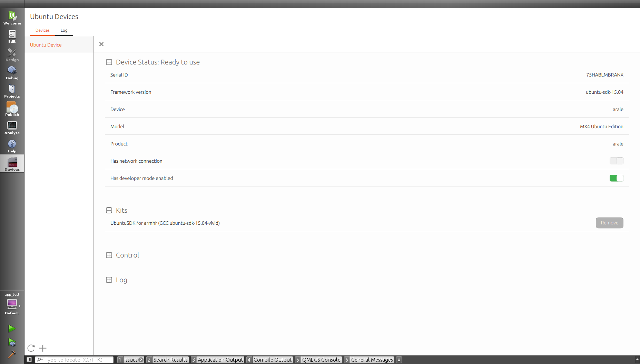The width and height of the screenshot is (640, 364).
Task: Expand the Control section
Action: [109, 255]
